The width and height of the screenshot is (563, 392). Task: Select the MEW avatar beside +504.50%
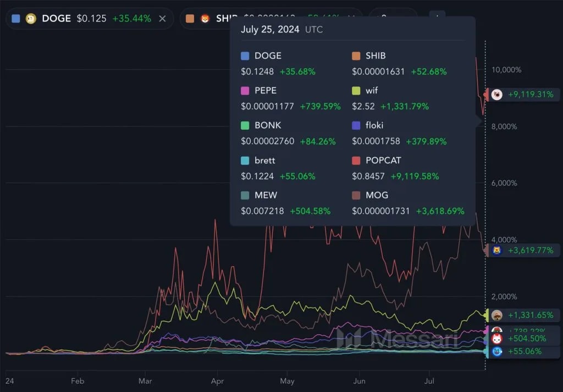pos(496,338)
